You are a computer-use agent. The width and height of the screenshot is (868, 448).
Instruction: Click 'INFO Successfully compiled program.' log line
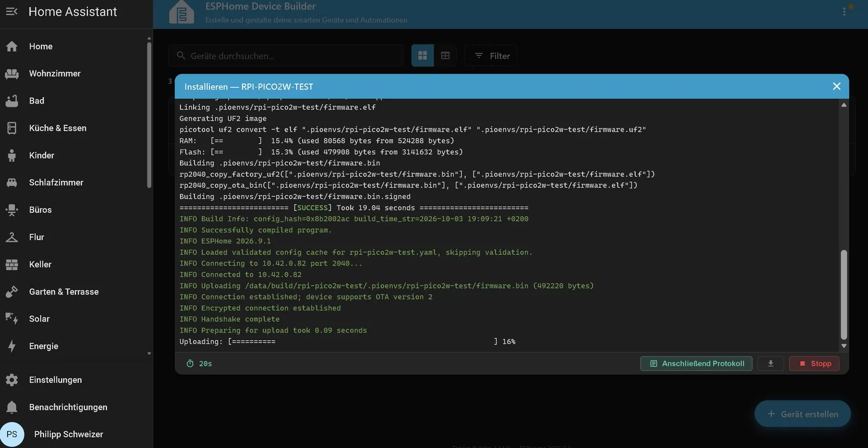pyautogui.click(x=256, y=230)
